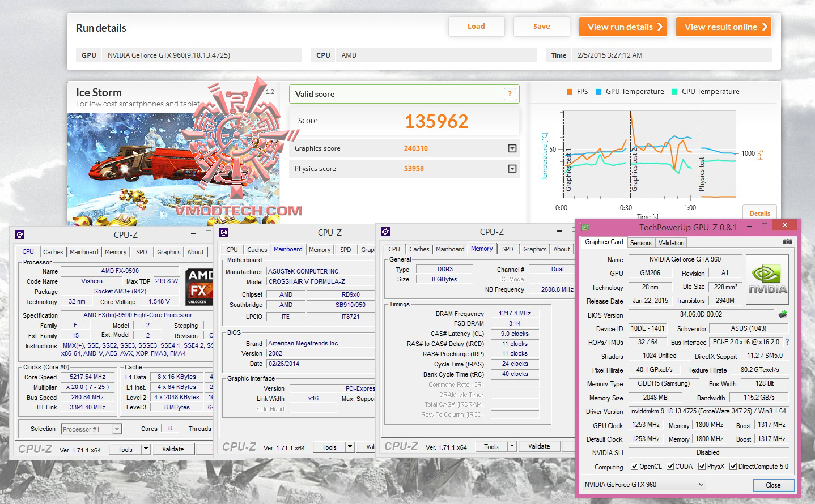Click app icon of CPU-Z Mainboard window
This screenshot has height=504, width=815.
223,232
